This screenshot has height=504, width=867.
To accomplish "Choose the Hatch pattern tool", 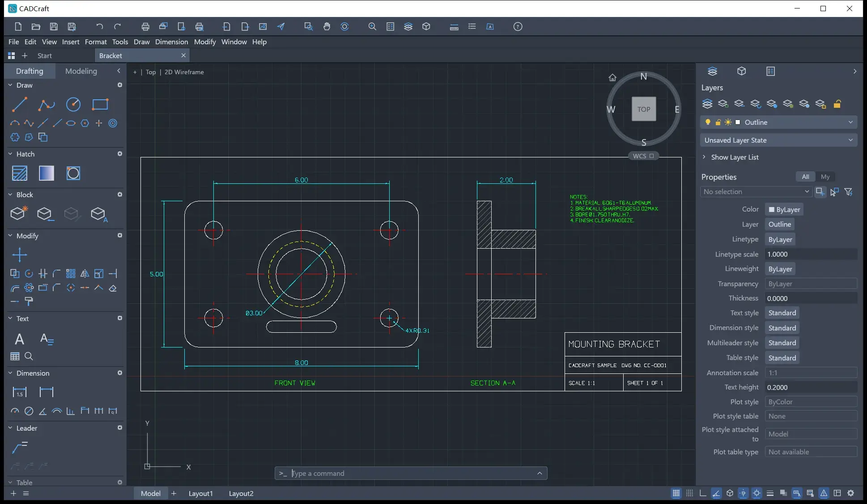I will click(19, 173).
